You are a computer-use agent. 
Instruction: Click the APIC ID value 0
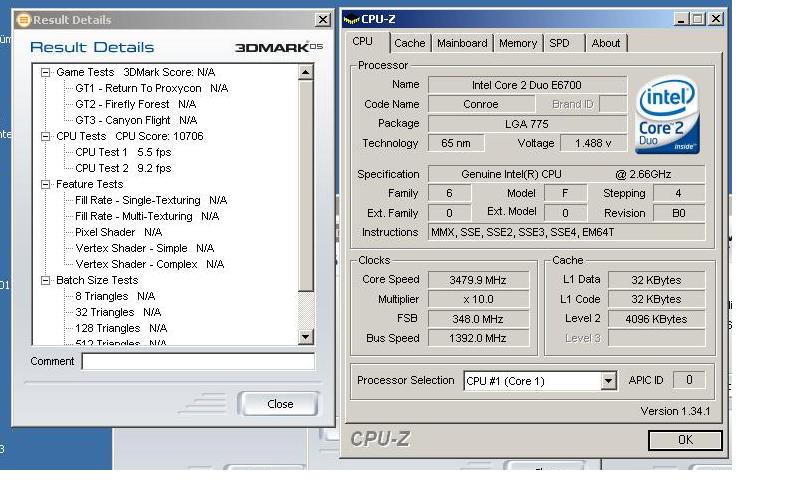[689, 380]
